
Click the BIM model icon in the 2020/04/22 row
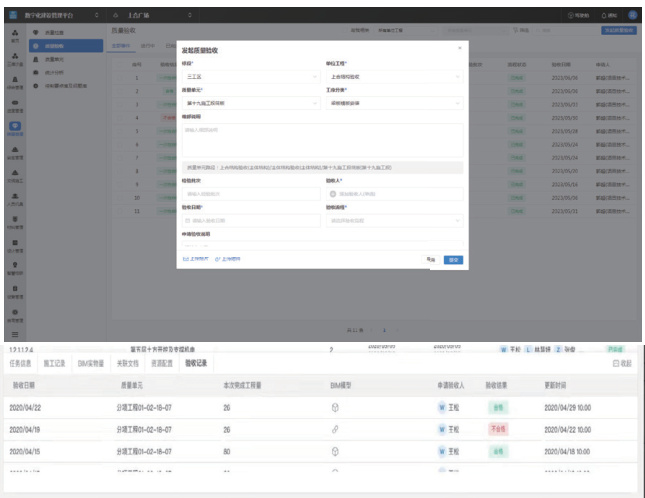coord(335,407)
